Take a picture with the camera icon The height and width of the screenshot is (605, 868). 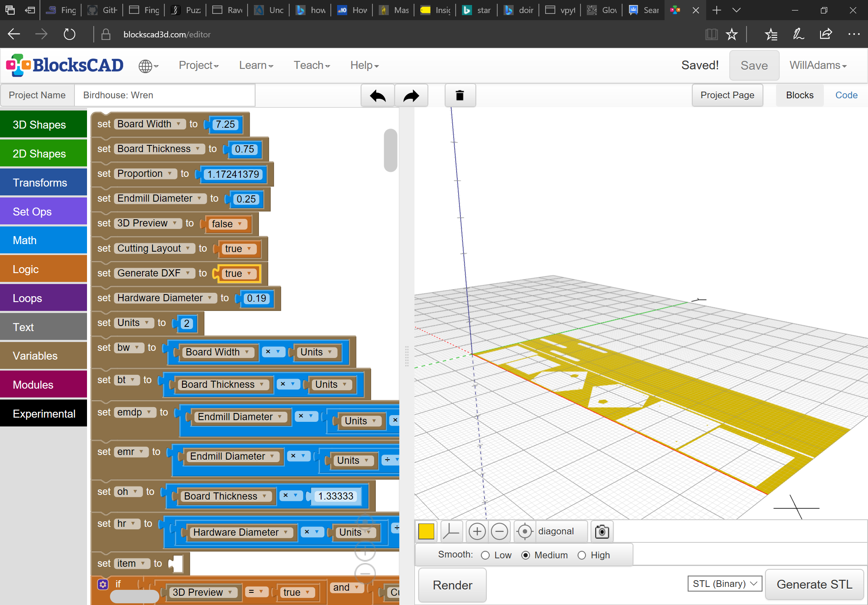click(602, 531)
